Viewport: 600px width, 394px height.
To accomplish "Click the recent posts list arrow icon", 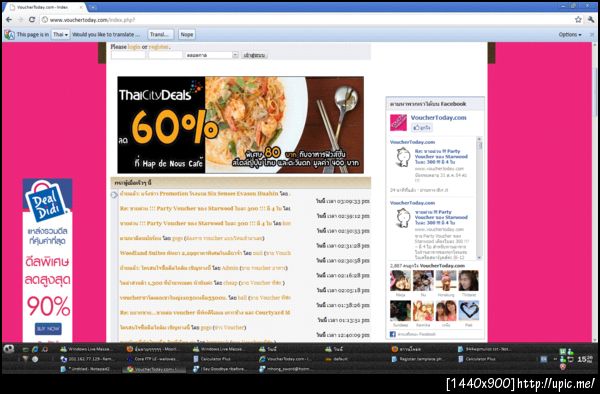I will (114, 195).
